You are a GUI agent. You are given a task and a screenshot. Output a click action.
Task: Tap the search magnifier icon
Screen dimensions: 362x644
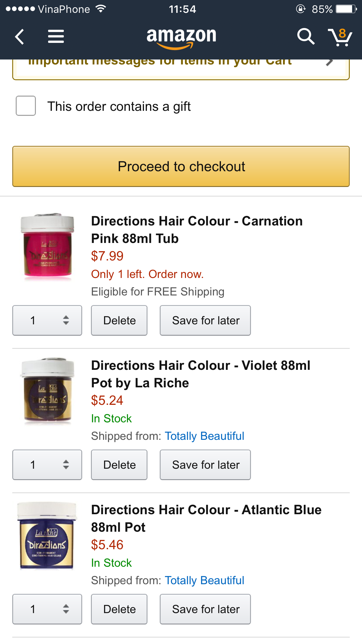pos(305,37)
